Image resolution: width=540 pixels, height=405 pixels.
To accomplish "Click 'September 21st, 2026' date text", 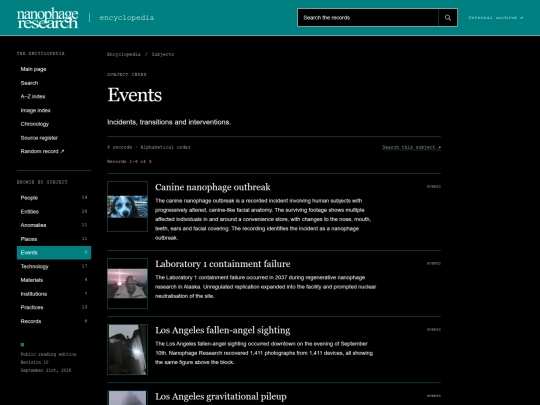I will (x=46, y=371).
